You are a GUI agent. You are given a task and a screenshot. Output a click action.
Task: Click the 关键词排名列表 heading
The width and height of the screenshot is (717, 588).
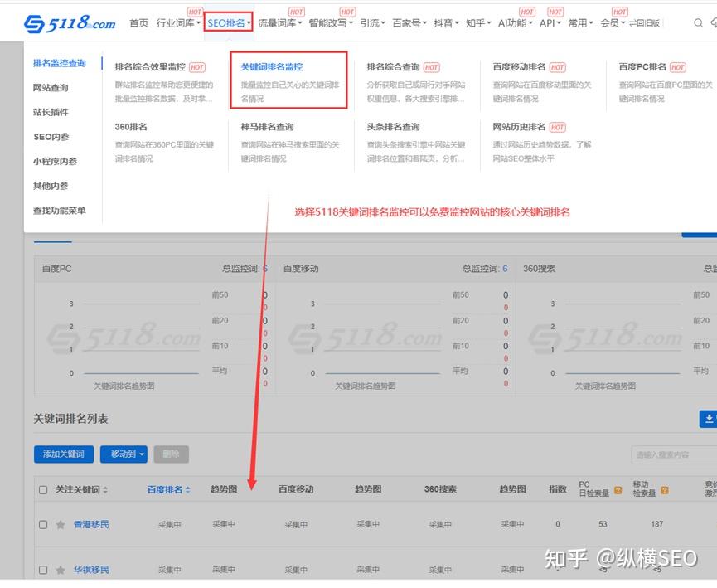[x=71, y=419]
